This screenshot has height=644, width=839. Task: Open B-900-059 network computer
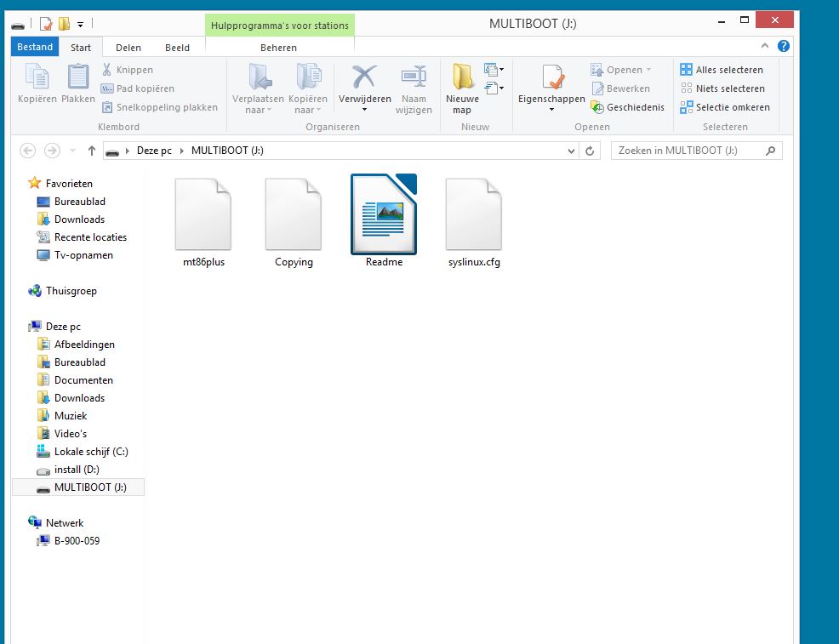click(x=68, y=541)
